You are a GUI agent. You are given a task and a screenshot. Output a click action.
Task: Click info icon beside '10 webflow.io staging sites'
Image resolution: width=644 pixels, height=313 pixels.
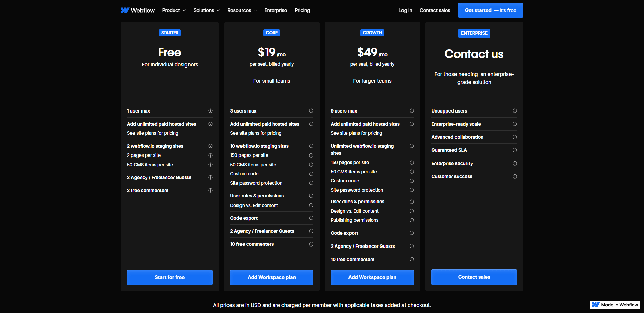tap(311, 146)
